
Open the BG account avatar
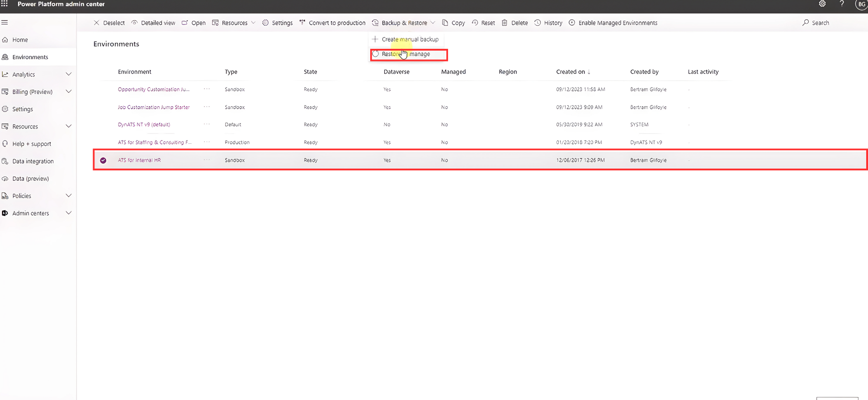tap(861, 5)
